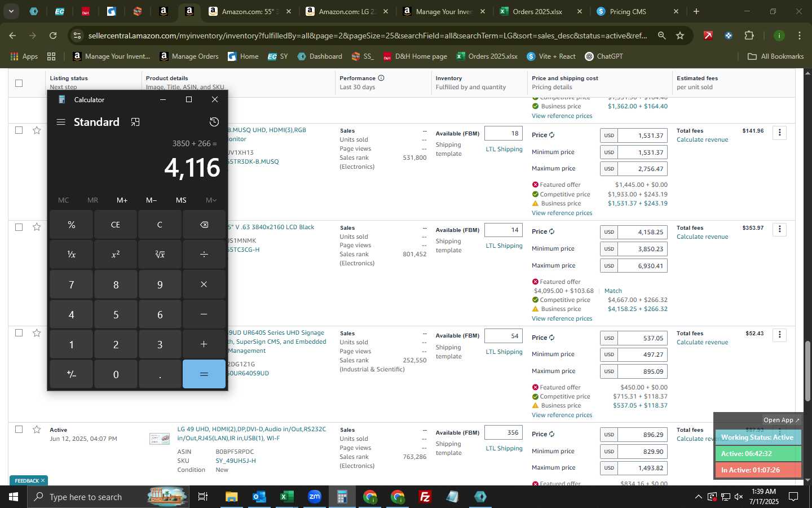Click calculator divide key

(x=204, y=255)
